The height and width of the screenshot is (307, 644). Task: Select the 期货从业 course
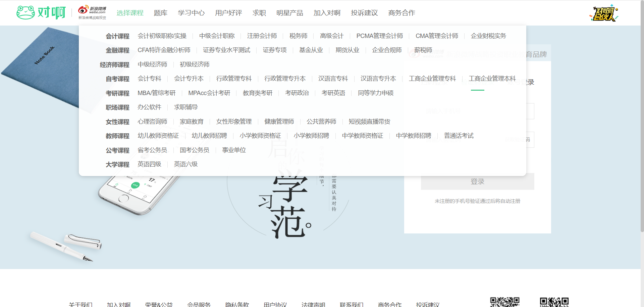[x=347, y=50]
